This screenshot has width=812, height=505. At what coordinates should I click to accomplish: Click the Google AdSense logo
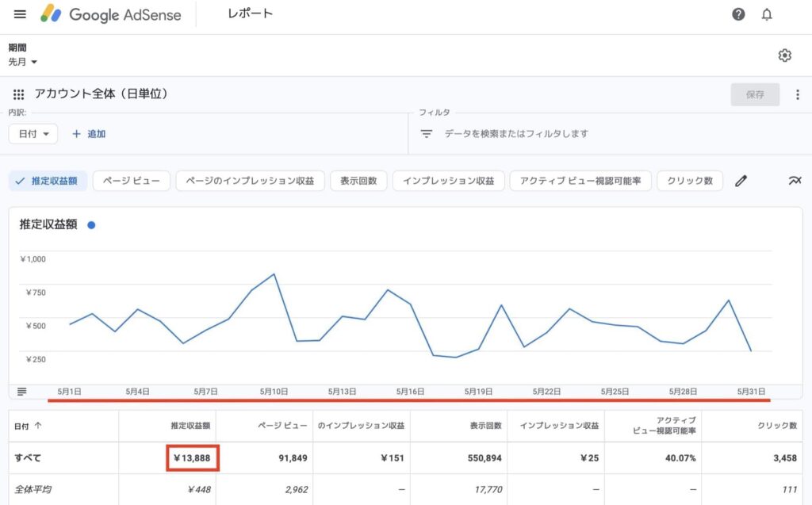tap(111, 14)
